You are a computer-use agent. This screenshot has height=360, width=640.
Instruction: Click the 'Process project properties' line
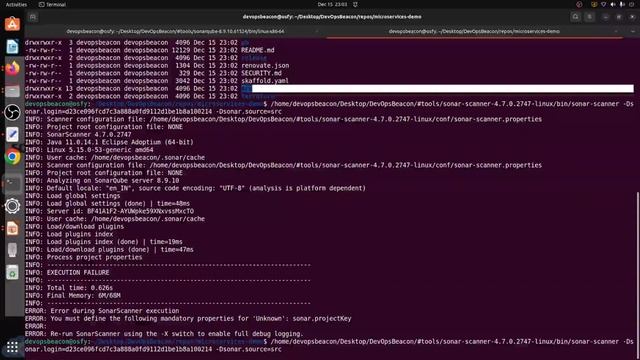pyautogui.click(x=84, y=257)
